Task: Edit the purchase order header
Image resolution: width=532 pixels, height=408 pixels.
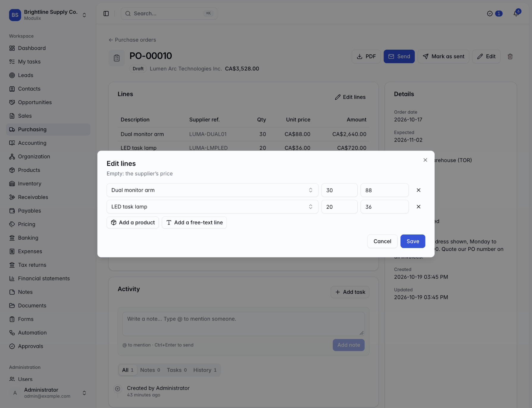Action: pos(486,57)
